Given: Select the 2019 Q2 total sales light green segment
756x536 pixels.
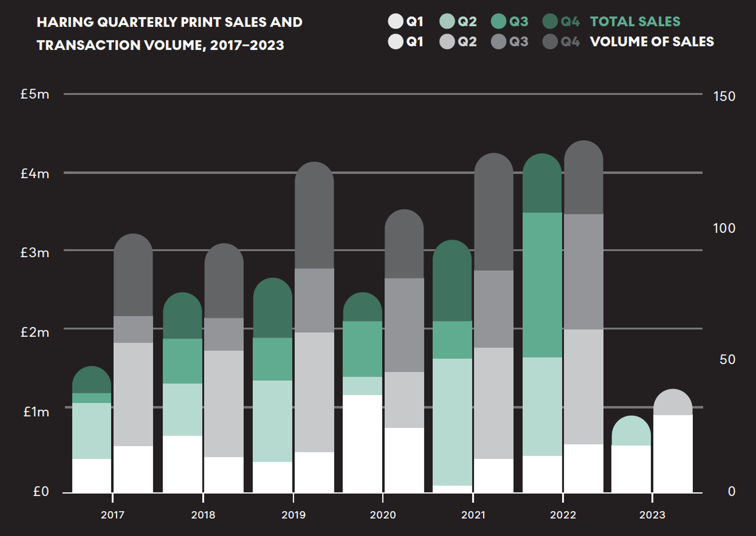Looking at the screenshot, I should click(x=273, y=421).
